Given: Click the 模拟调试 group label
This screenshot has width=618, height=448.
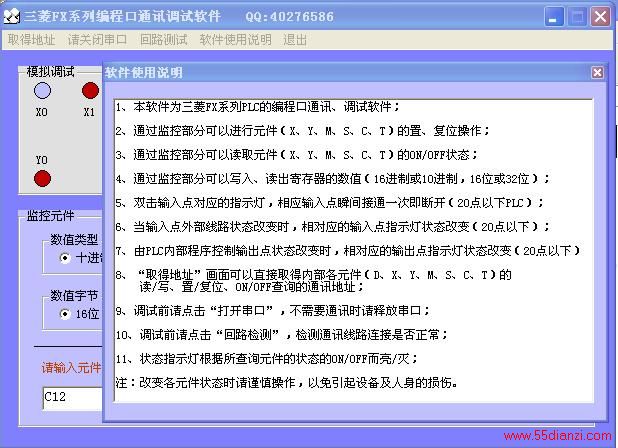Looking at the screenshot, I should click(x=50, y=72).
